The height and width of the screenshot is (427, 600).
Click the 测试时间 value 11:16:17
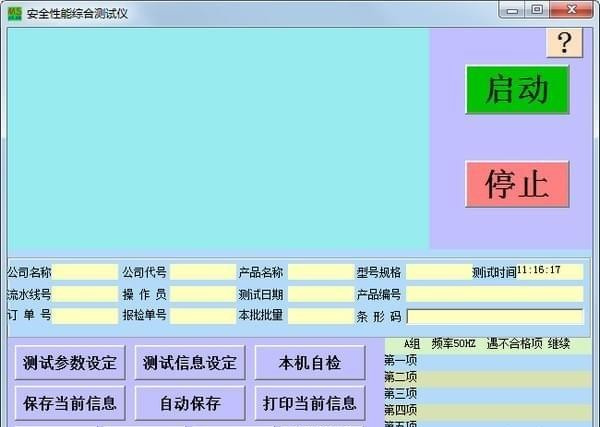pyautogui.click(x=539, y=270)
